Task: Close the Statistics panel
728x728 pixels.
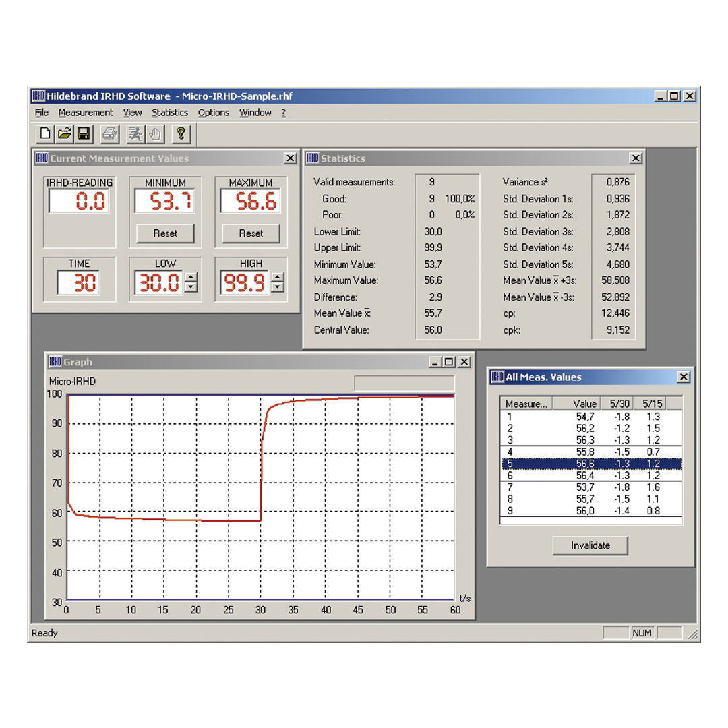Action: 635,158
